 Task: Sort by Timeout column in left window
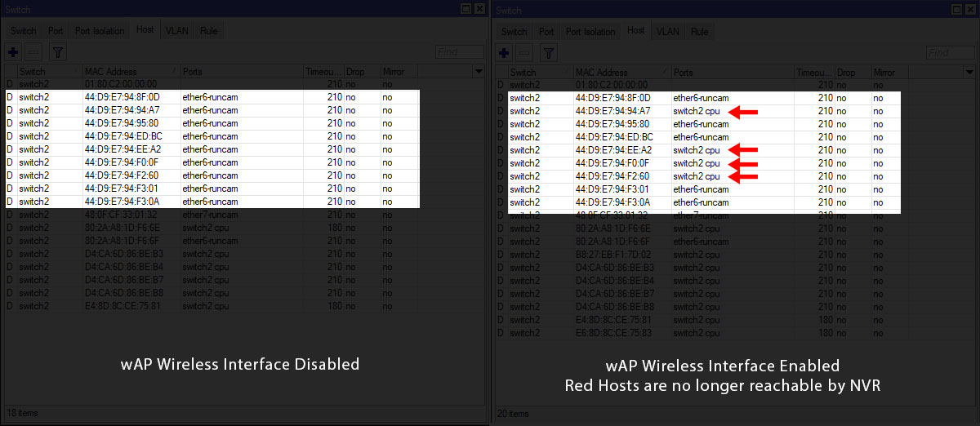pos(323,72)
